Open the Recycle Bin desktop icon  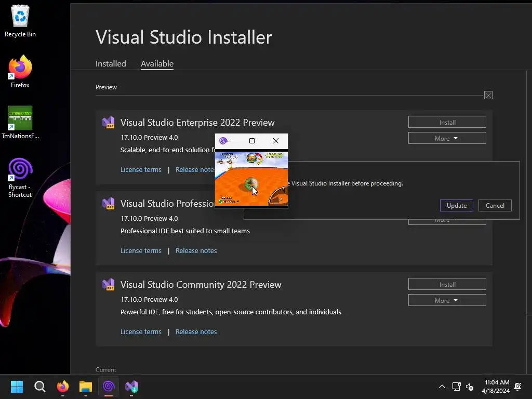pyautogui.click(x=20, y=21)
